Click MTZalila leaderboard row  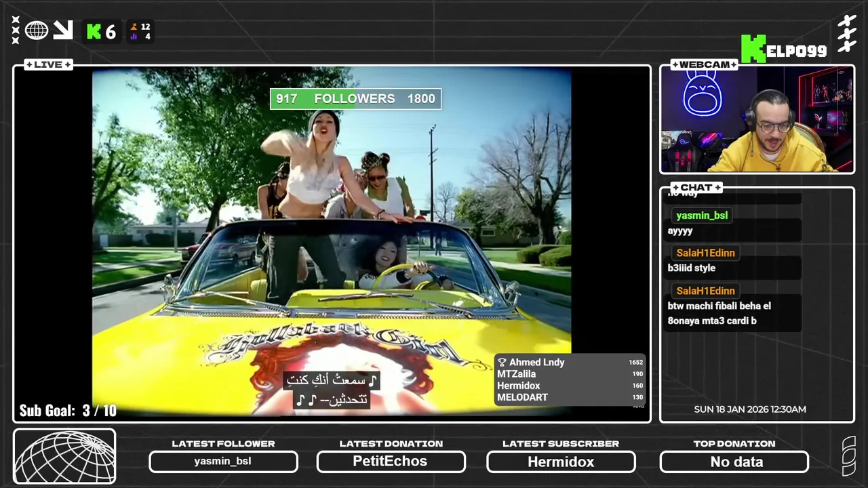[570, 374]
